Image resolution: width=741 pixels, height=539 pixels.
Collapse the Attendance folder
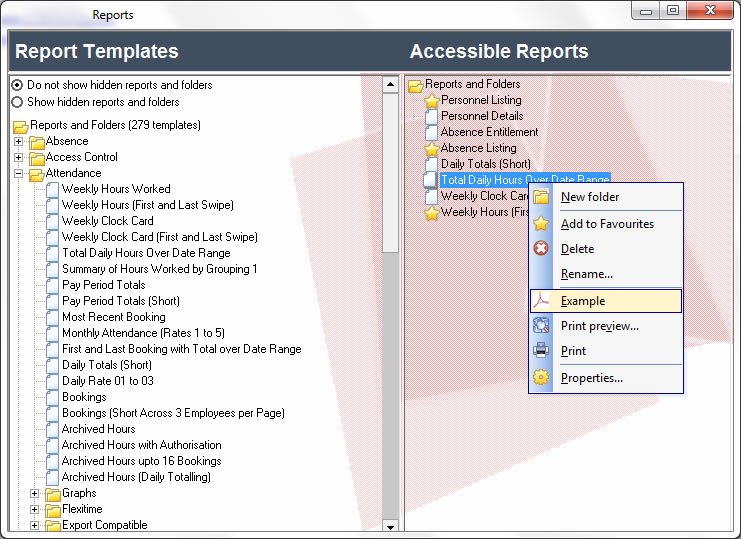(x=19, y=174)
